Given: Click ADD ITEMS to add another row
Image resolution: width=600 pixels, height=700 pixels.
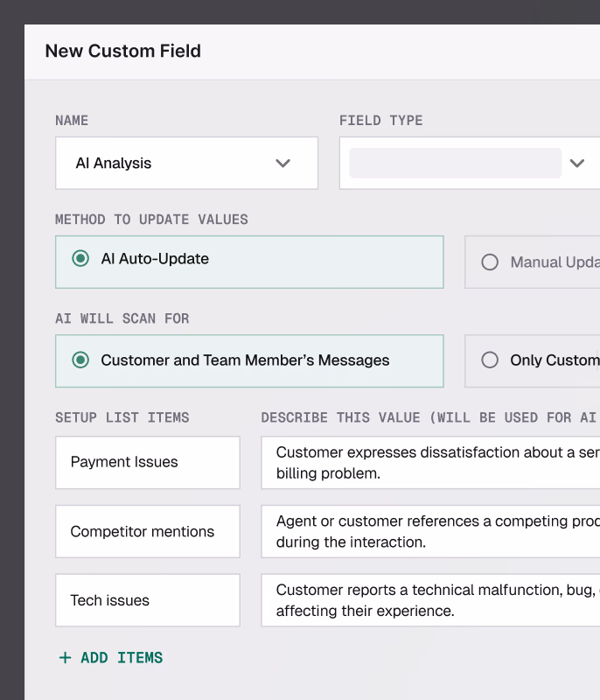Looking at the screenshot, I should [x=120, y=657].
